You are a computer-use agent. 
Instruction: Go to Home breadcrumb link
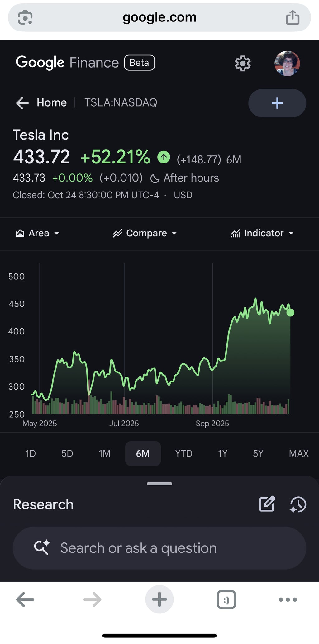tap(52, 103)
